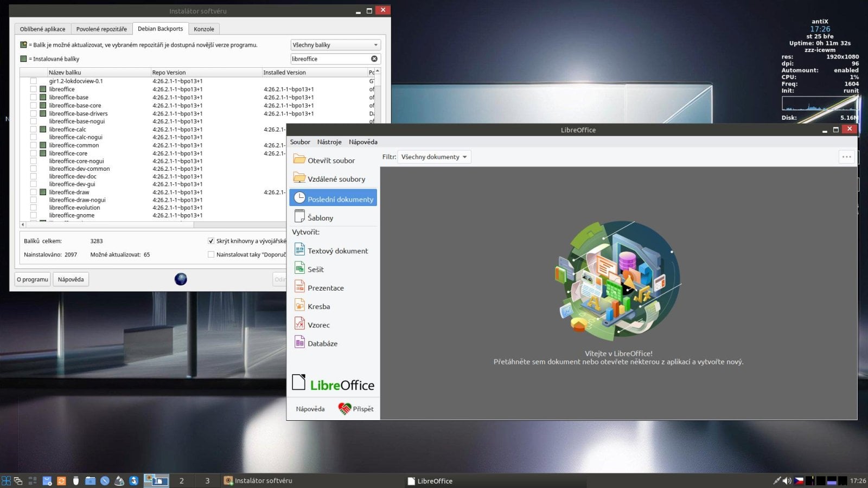Open the orange updater icon on the taskbar
868x488 pixels.
61,480
